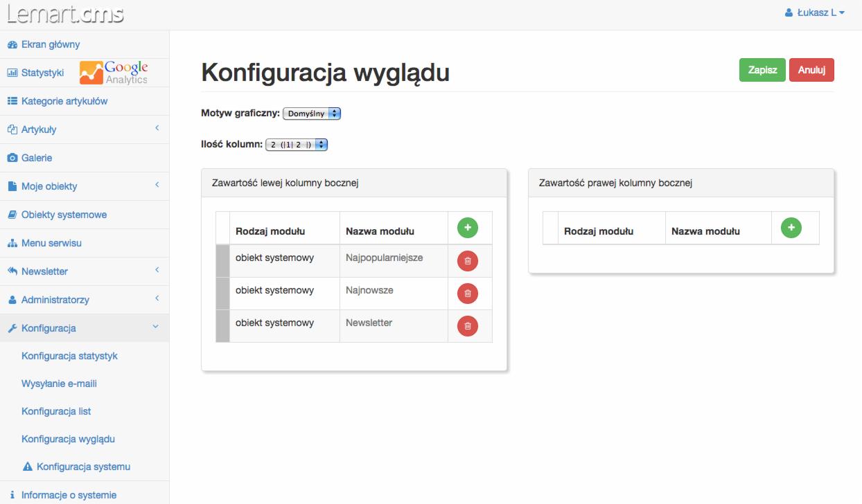Delete the Najnowsze module via trash icon
This screenshot has height=504, width=862.
(x=468, y=294)
